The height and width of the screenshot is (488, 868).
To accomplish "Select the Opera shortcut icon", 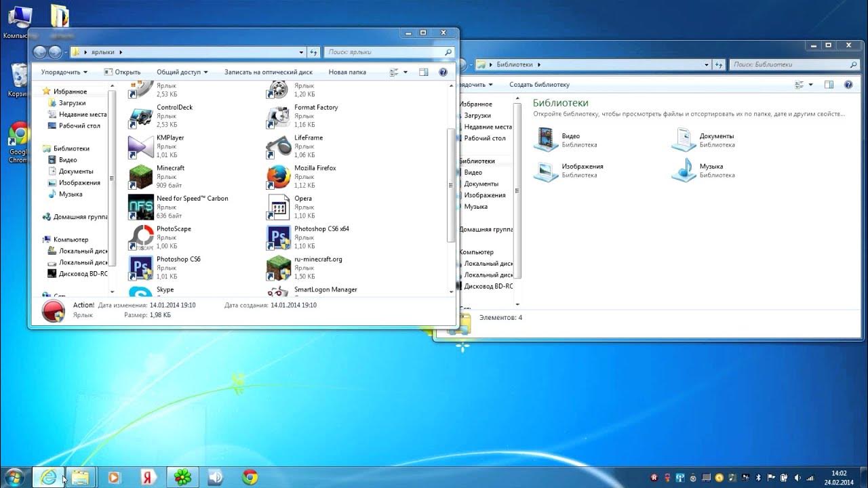I will [x=279, y=208].
